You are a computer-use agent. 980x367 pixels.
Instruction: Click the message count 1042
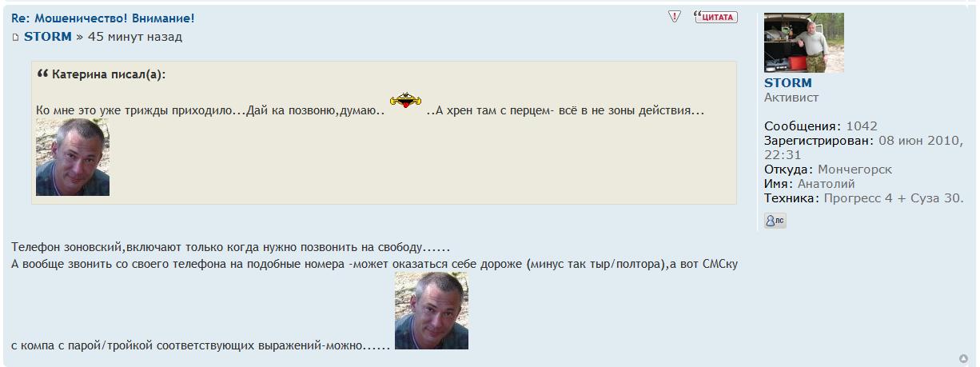pyautogui.click(x=861, y=126)
